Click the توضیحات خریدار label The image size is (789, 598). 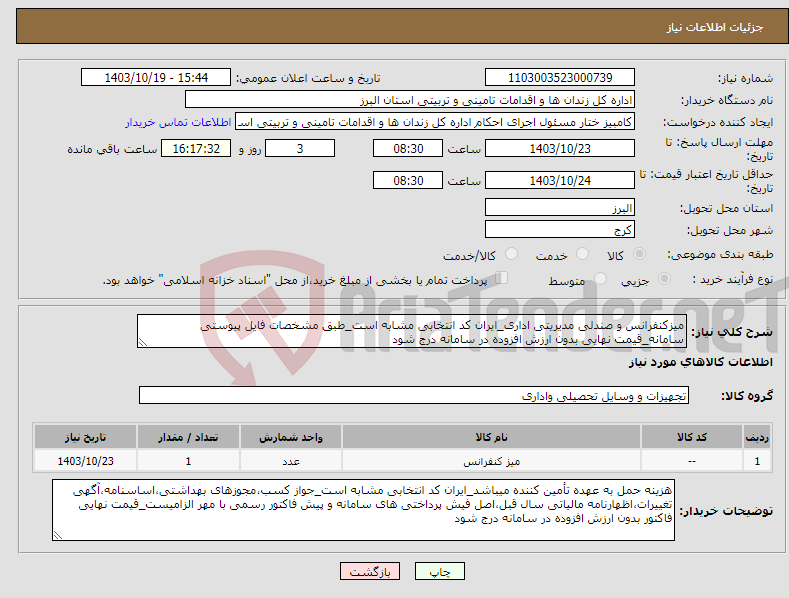click(x=726, y=511)
